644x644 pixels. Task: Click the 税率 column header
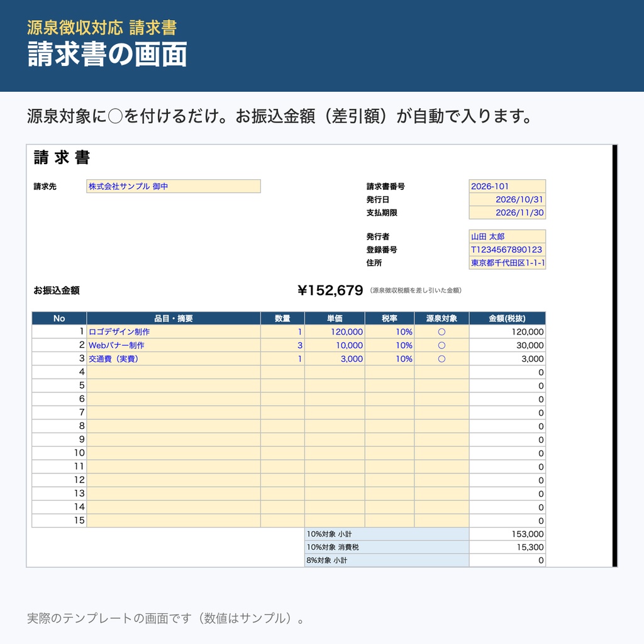tap(389, 318)
